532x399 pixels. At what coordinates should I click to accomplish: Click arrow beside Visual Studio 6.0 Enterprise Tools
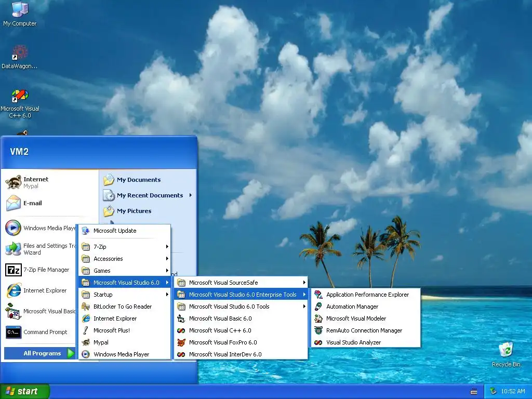[304, 295]
